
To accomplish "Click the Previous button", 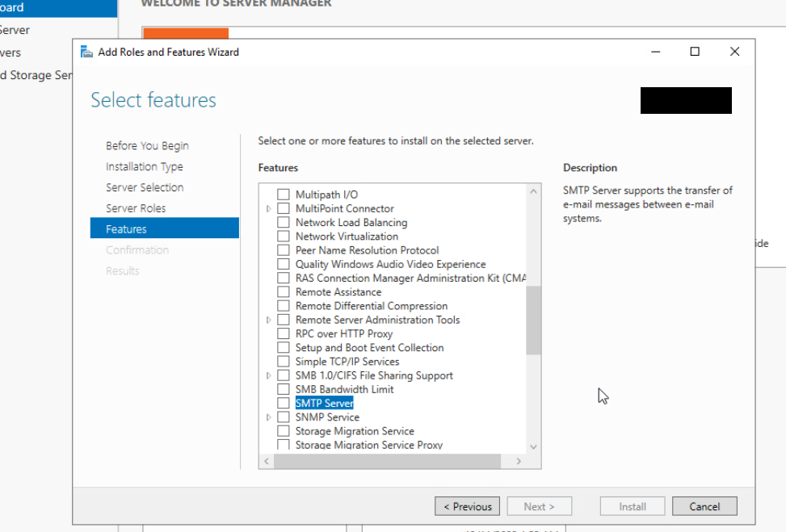I will [x=467, y=506].
